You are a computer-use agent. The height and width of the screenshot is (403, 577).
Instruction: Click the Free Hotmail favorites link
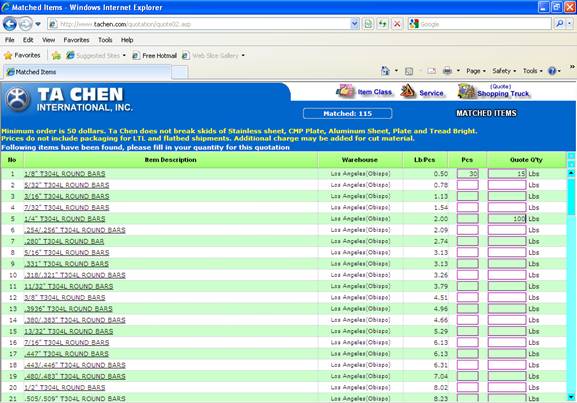point(155,56)
